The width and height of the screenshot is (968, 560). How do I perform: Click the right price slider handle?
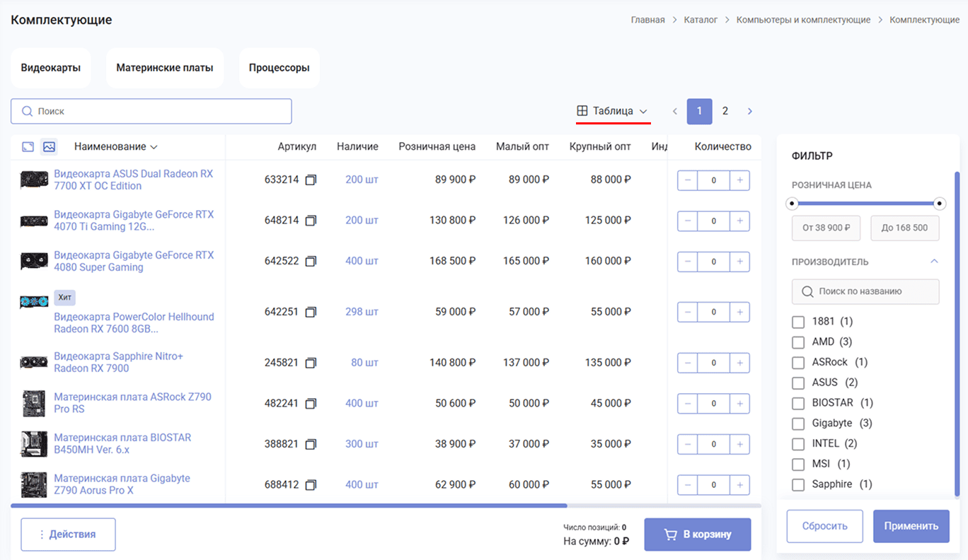[x=940, y=204]
